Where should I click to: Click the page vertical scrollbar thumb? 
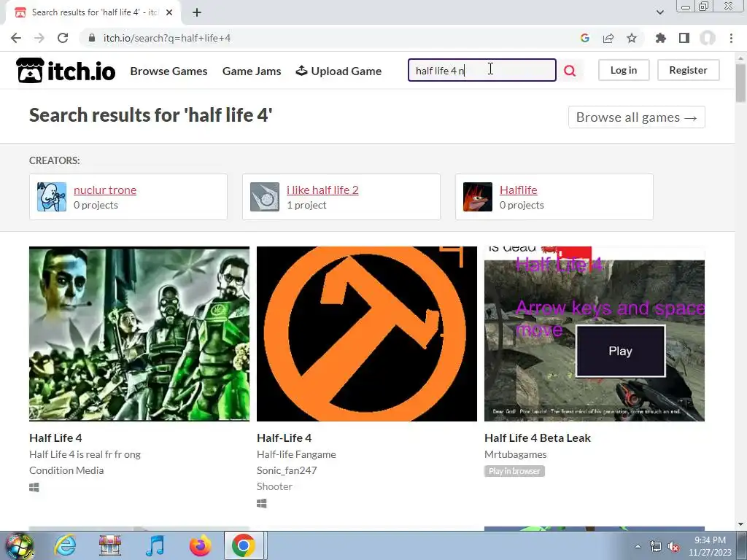click(741, 82)
